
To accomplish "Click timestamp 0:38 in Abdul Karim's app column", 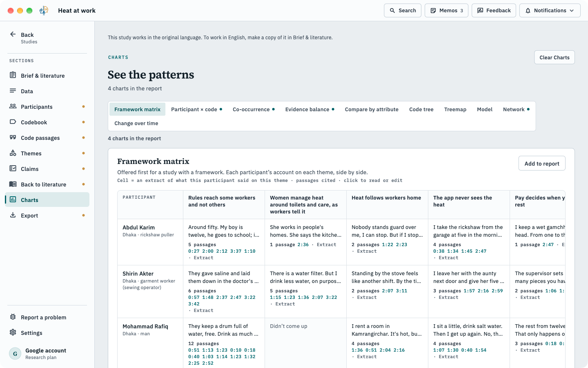I will pyautogui.click(x=439, y=251).
